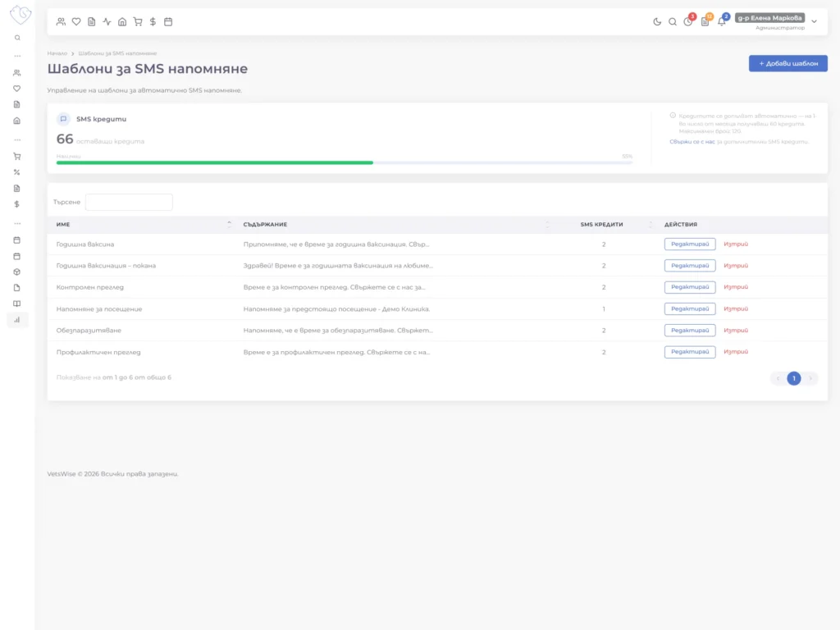Delete the Напомняне за посещение template via Изтрий
The height and width of the screenshot is (630, 840).
point(736,309)
